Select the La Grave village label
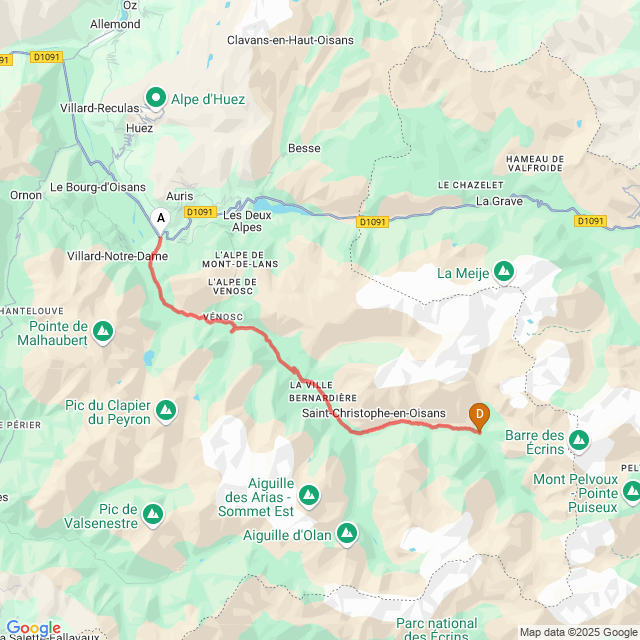Screen dimensions: 640x640 coord(499,201)
